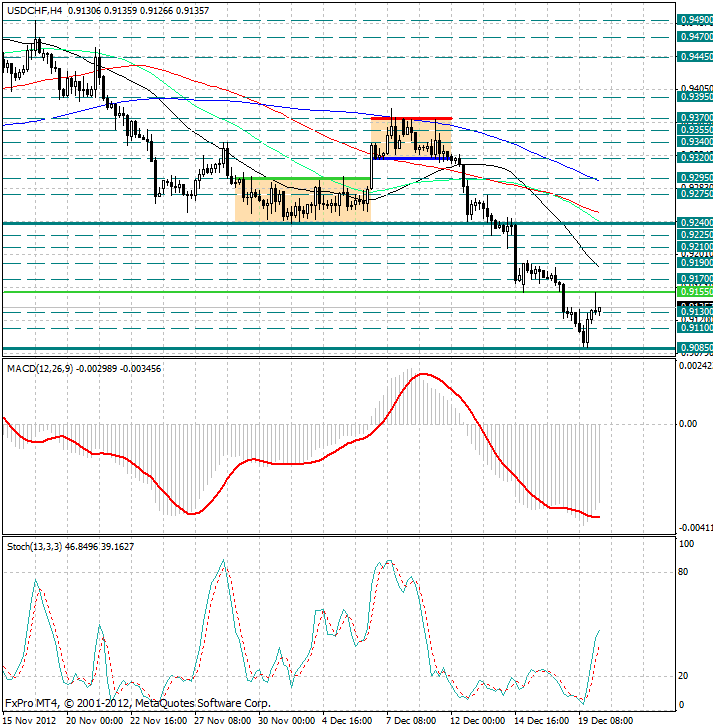This screenshot has width=713, height=728.
Task: Click the FxPro MT4 copyright text
Action: (137, 703)
